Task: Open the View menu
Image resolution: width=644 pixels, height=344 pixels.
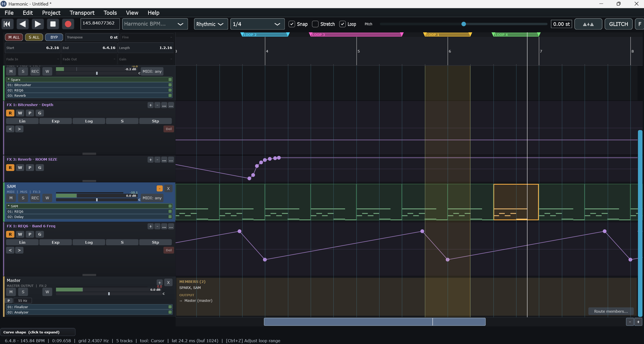Action: [x=132, y=13]
